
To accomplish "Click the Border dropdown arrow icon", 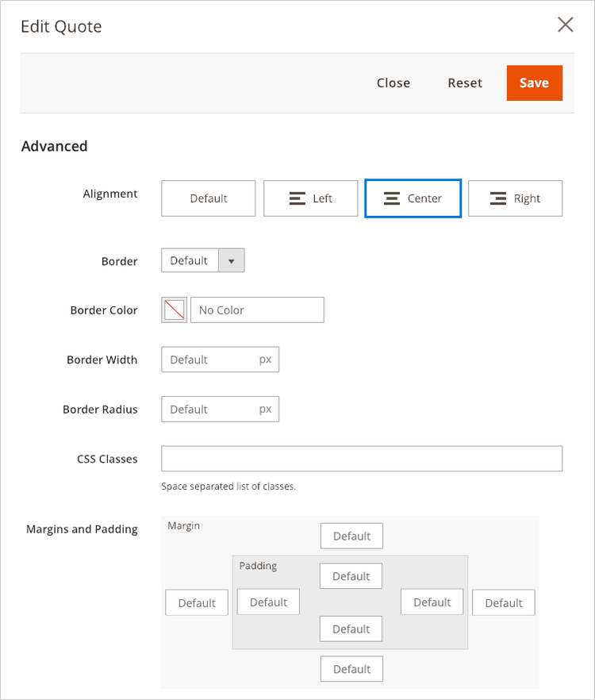I will pyautogui.click(x=232, y=260).
